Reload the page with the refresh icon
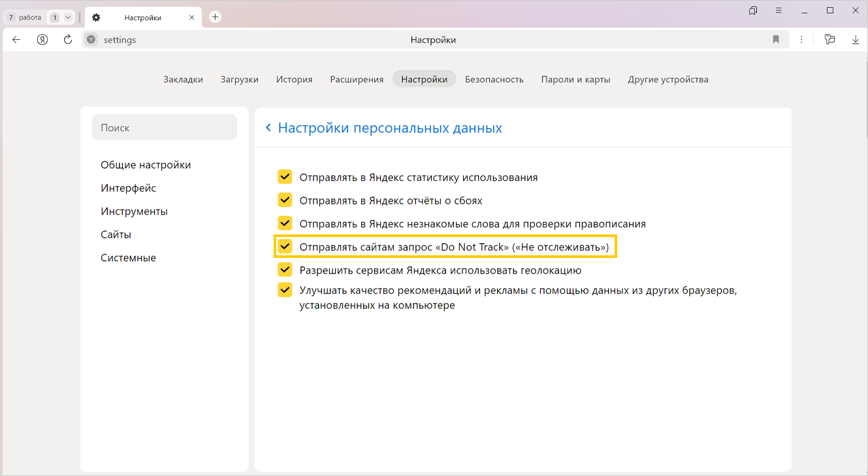 [68, 40]
